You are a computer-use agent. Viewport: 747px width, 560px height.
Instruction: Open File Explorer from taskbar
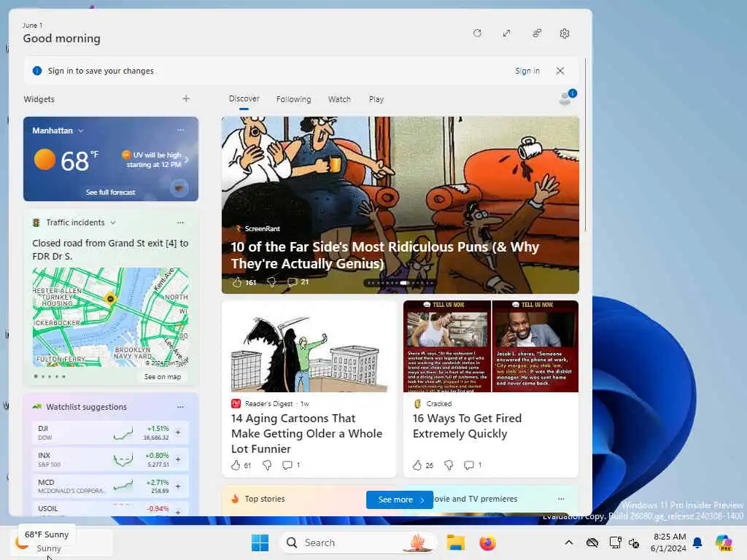tap(455, 542)
